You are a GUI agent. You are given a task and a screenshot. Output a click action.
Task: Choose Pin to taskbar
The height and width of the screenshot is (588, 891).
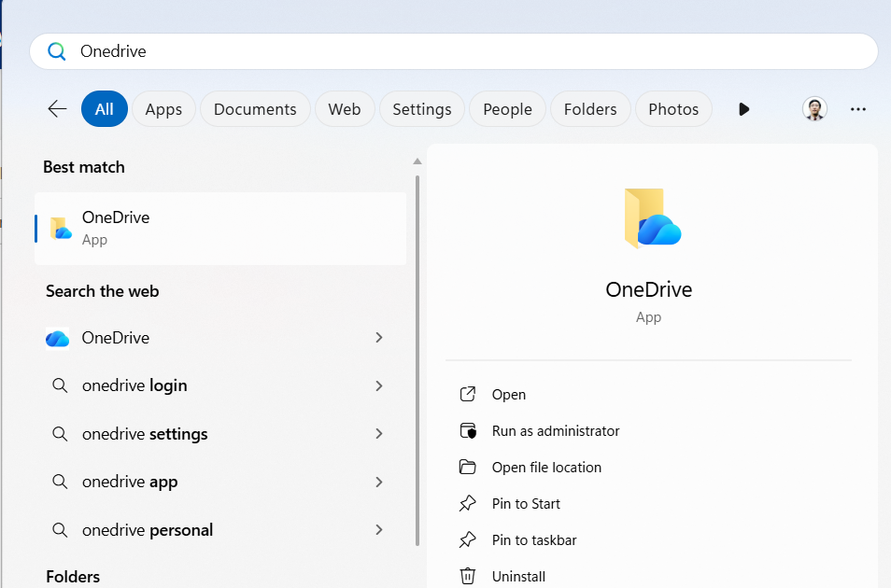[x=534, y=540]
